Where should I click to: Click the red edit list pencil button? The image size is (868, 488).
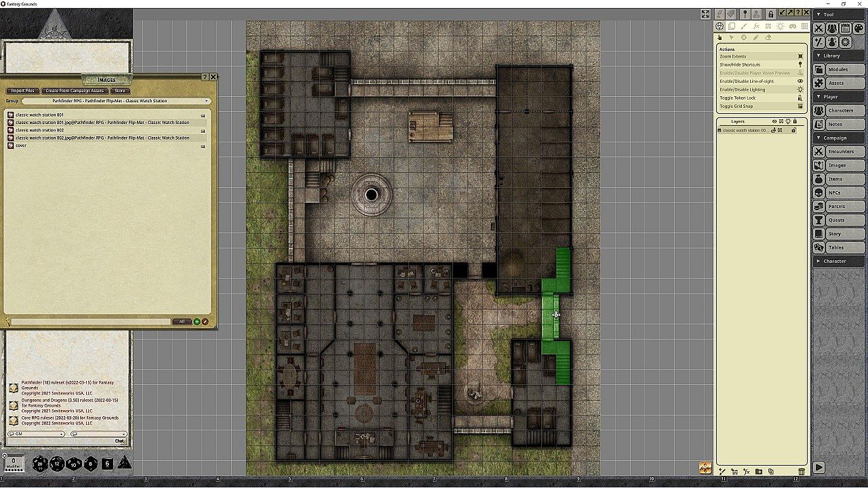pyautogui.click(x=205, y=321)
